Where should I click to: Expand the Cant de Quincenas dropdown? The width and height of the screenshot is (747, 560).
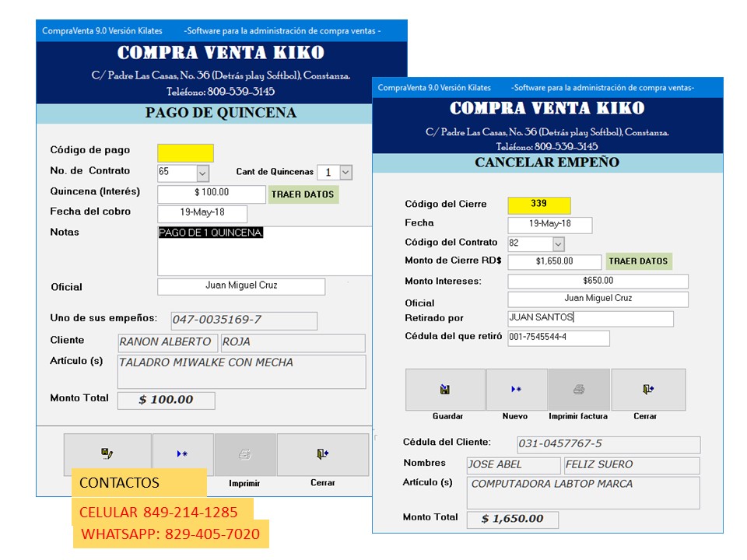[x=345, y=173]
